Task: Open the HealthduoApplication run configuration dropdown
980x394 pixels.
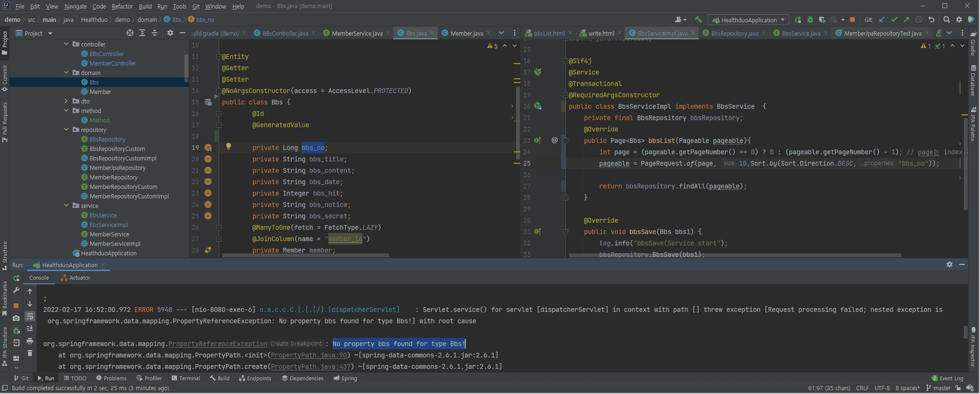Action: tap(749, 20)
